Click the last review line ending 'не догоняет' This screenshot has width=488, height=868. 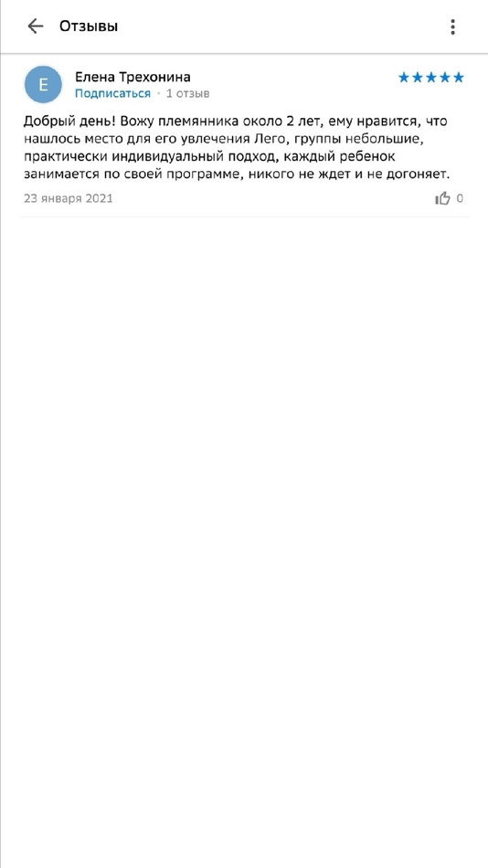pyautogui.click(x=237, y=175)
